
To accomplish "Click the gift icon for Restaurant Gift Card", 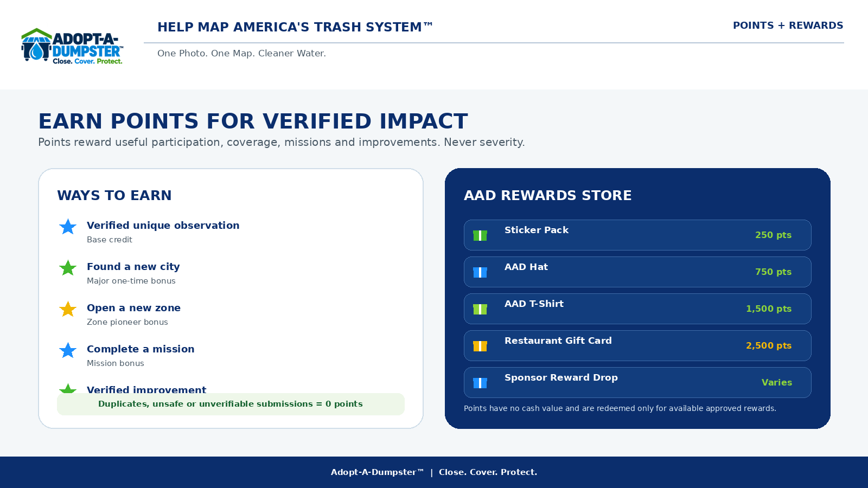I will (480, 346).
